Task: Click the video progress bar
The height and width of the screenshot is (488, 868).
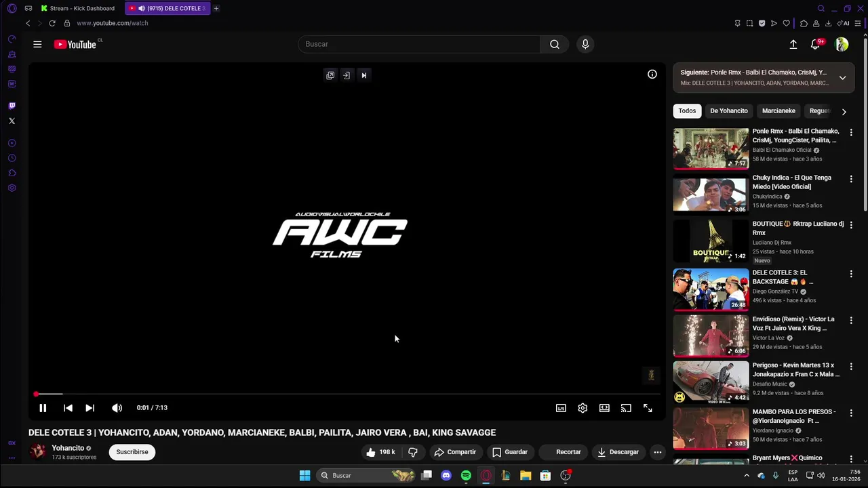Action: 347,394
